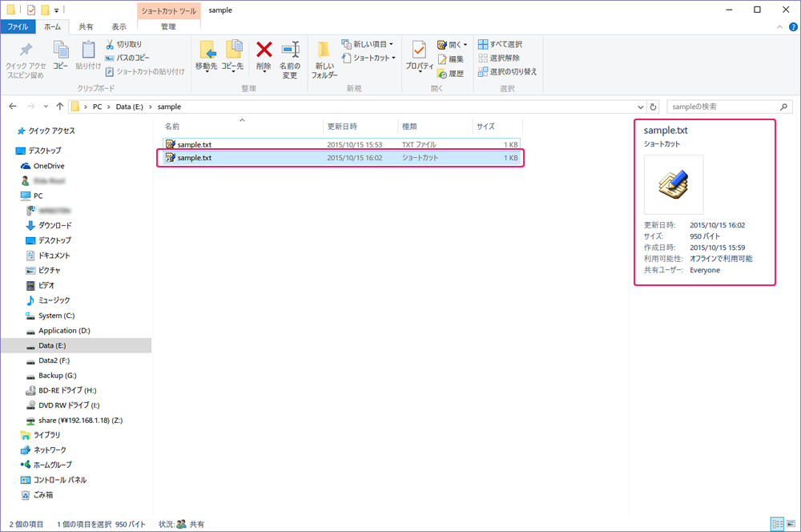
Task: Switch to details view in status bar
Action: tap(777, 524)
